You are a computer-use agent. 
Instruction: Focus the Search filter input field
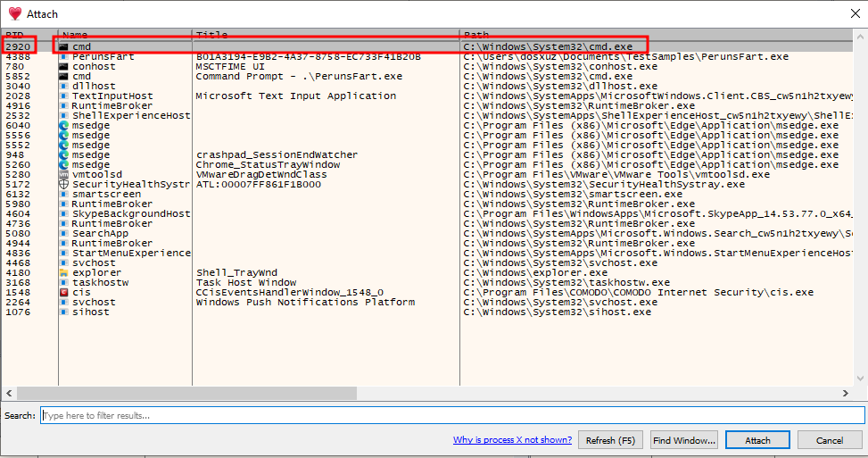[x=452, y=415]
